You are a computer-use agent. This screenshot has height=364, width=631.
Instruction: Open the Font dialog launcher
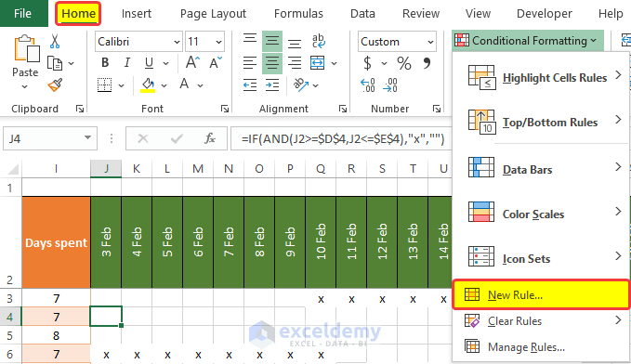(225, 109)
